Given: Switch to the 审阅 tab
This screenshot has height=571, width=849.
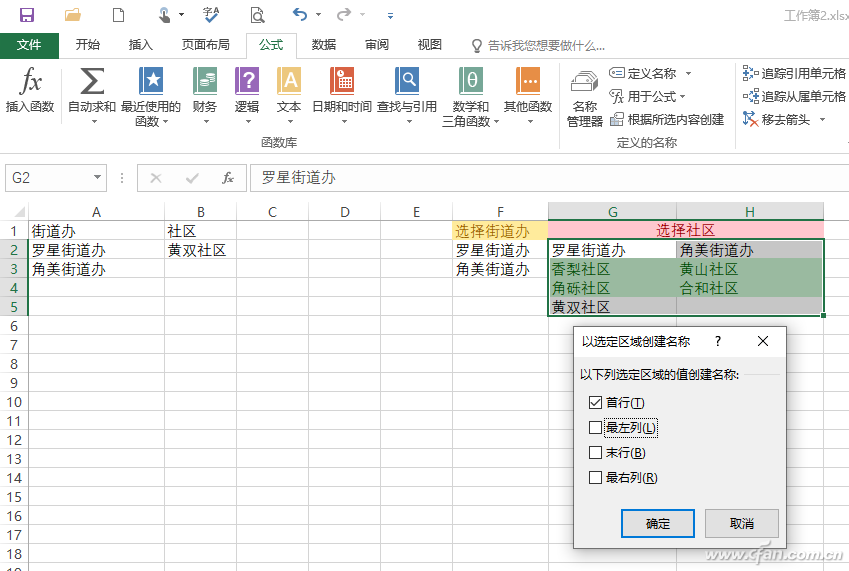Looking at the screenshot, I should tap(377, 45).
